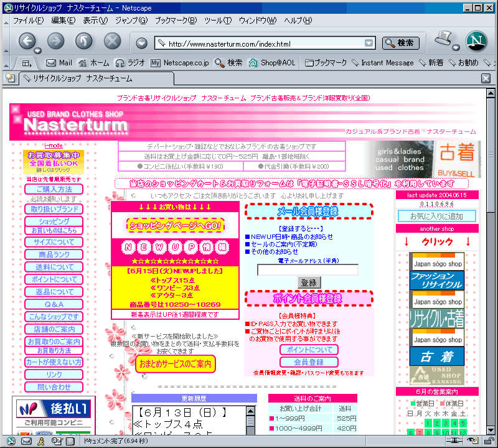Click the USED SHOP RANKING banner
Viewport: 498px width, 448px height.
(x=437, y=375)
